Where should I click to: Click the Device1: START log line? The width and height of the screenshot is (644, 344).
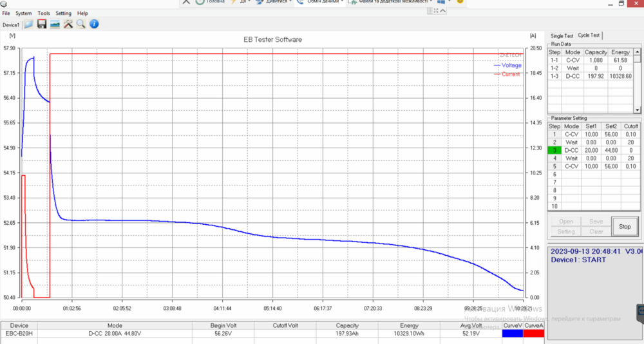pyautogui.click(x=578, y=260)
